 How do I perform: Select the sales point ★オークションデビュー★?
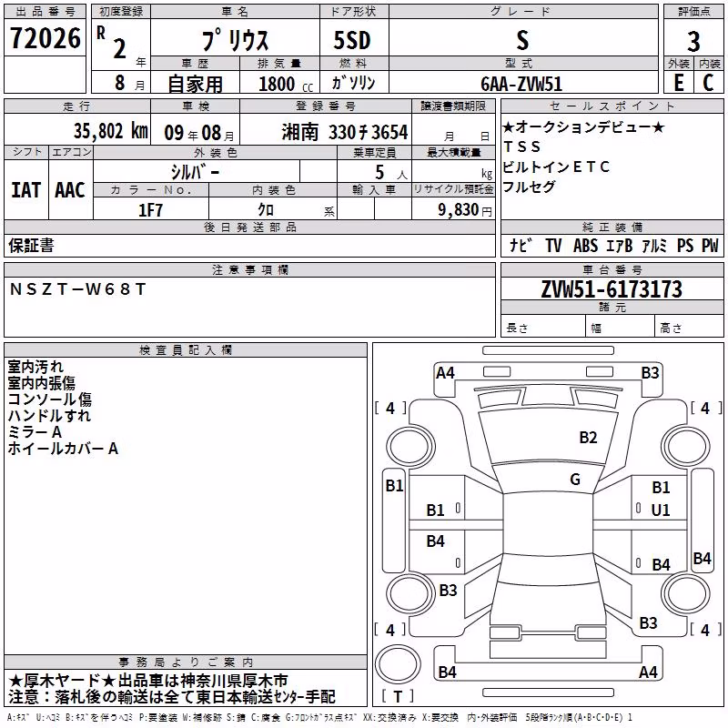583,126
